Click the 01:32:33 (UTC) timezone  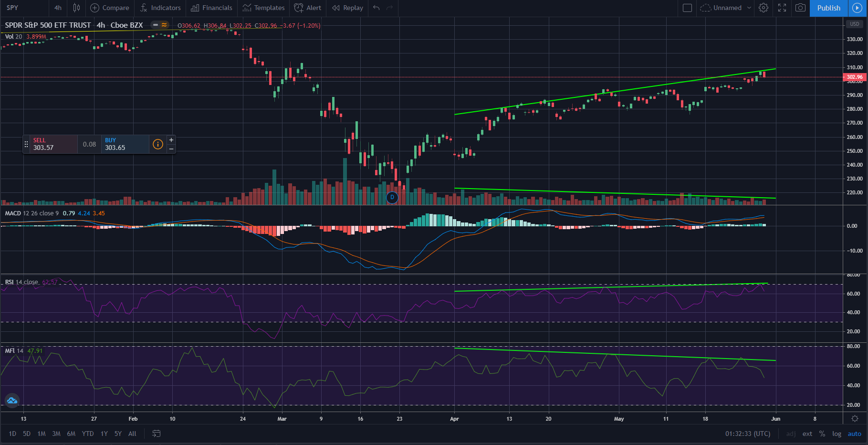tap(748, 434)
